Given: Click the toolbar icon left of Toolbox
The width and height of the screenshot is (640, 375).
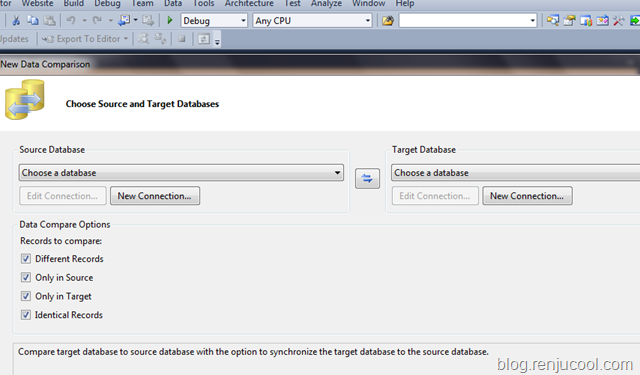Looking at the screenshot, I should coord(602,20).
